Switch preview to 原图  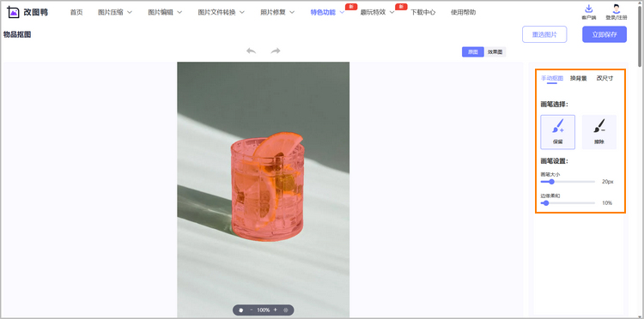point(473,52)
